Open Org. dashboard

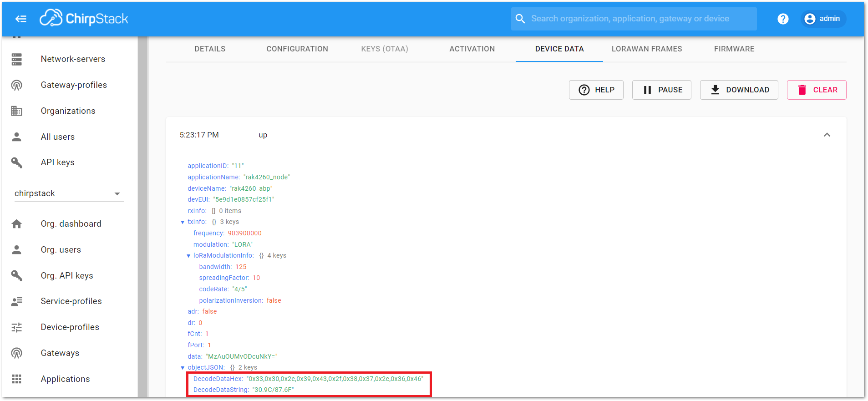[x=71, y=224]
